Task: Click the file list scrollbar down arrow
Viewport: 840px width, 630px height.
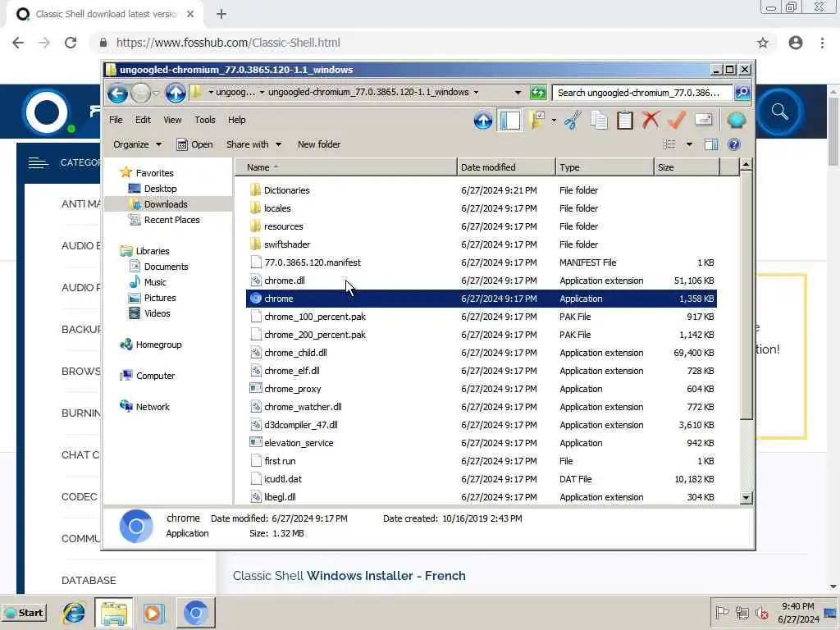Action: tap(746, 498)
